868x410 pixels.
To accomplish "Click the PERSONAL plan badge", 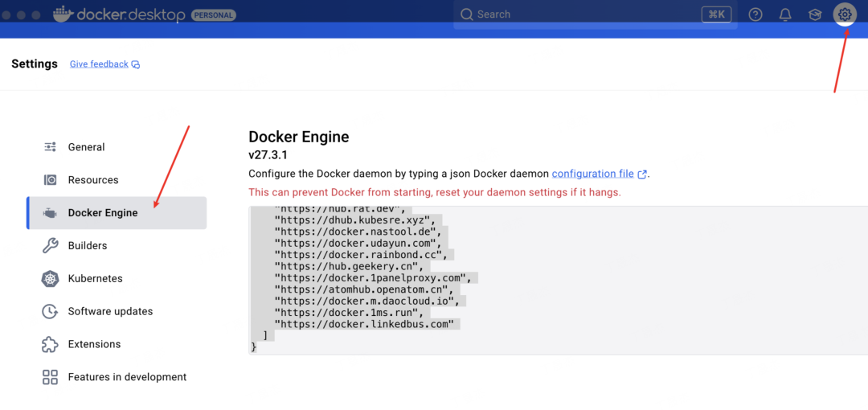I will coord(214,15).
